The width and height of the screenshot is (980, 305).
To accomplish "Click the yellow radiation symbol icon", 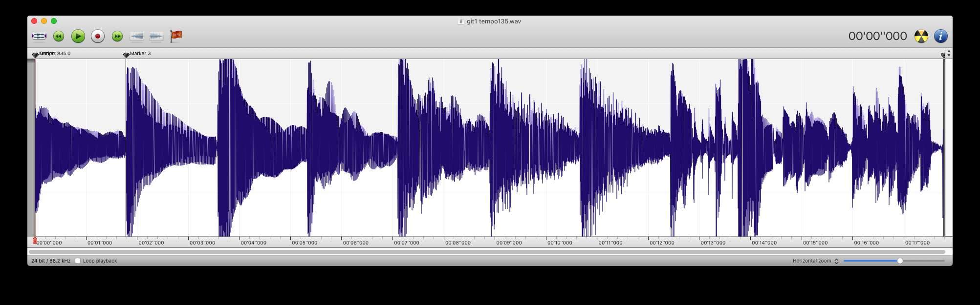I will (x=921, y=36).
